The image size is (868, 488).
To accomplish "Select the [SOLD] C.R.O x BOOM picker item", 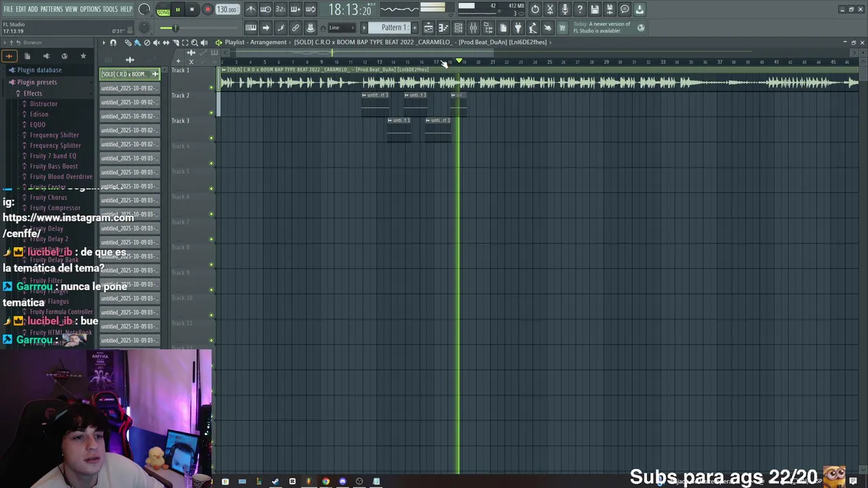I will click(129, 74).
